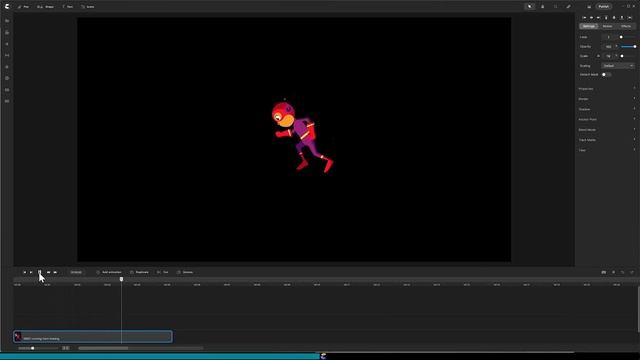Viewport: 640px width, 360px height.
Task: Align selection to bottom edge
Action: coord(622,18)
